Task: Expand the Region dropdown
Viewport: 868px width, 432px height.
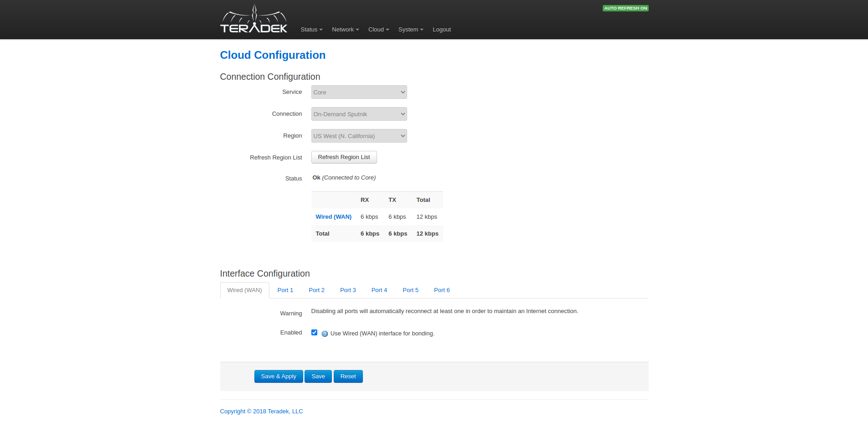Action: [359, 136]
